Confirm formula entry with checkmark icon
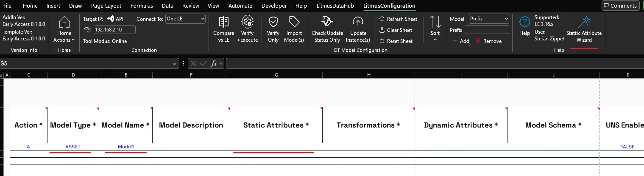Image resolution: width=644 pixels, height=176 pixels. pos(204,63)
